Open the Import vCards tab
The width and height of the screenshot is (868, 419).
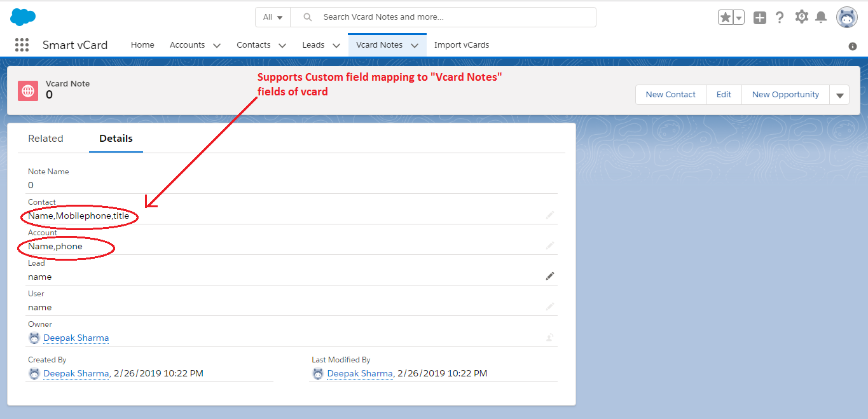coord(461,45)
